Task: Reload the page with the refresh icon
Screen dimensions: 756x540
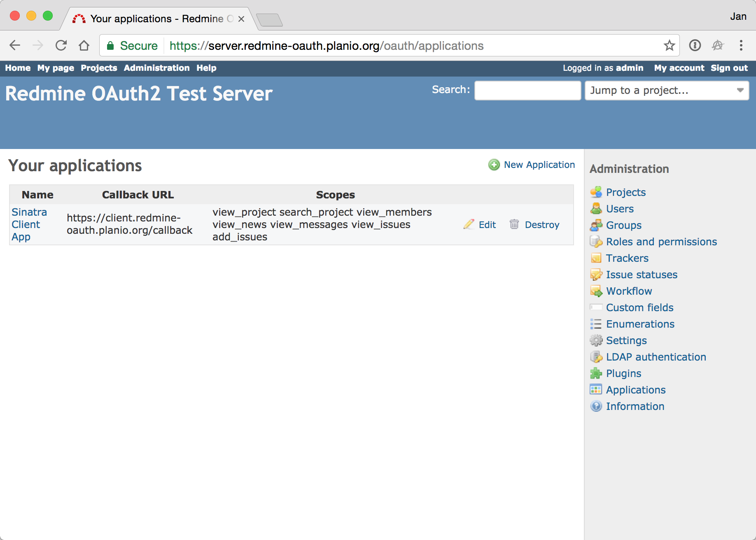Action: click(61, 45)
